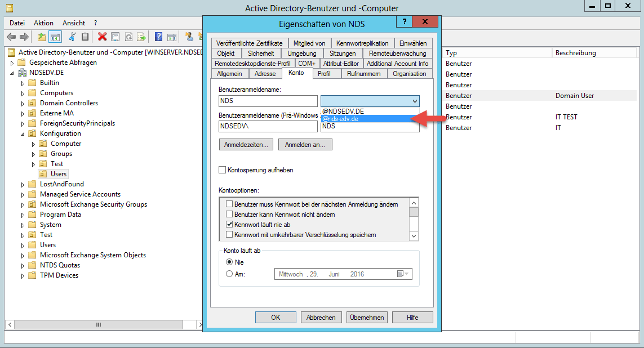Image resolution: width=644 pixels, height=348 pixels.
Task: Select the 'Am:' radio button under Konto läuft ab
Action: tap(228, 274)
